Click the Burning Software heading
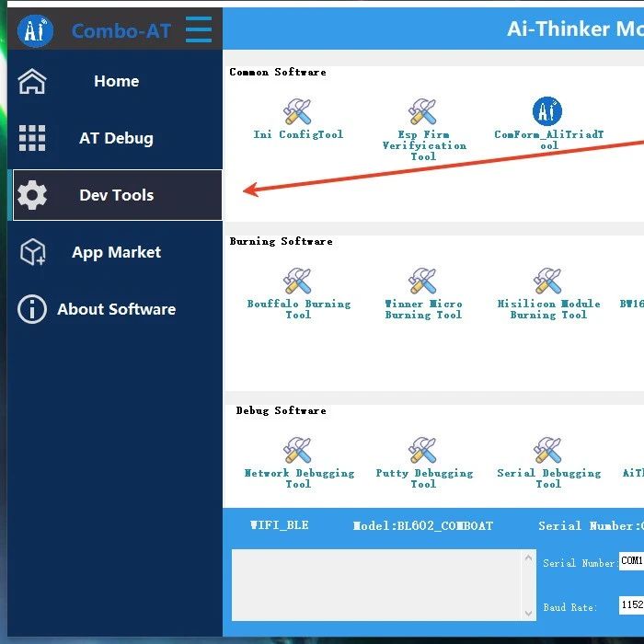Viewport: 644px width, 644px height. pos(281,241)
